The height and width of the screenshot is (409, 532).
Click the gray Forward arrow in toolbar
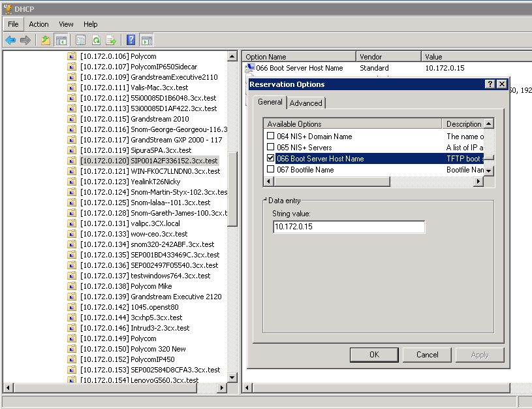[x=25, y=41]
